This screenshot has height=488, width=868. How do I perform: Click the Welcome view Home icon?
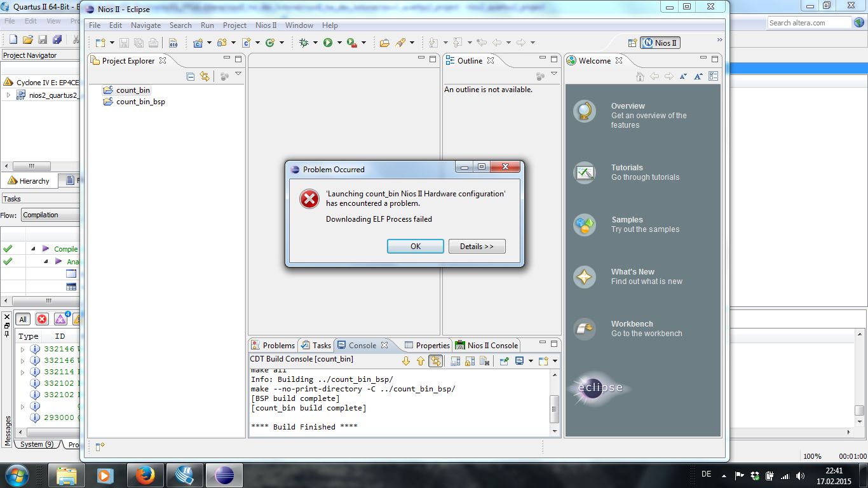(x=640, y=76)
